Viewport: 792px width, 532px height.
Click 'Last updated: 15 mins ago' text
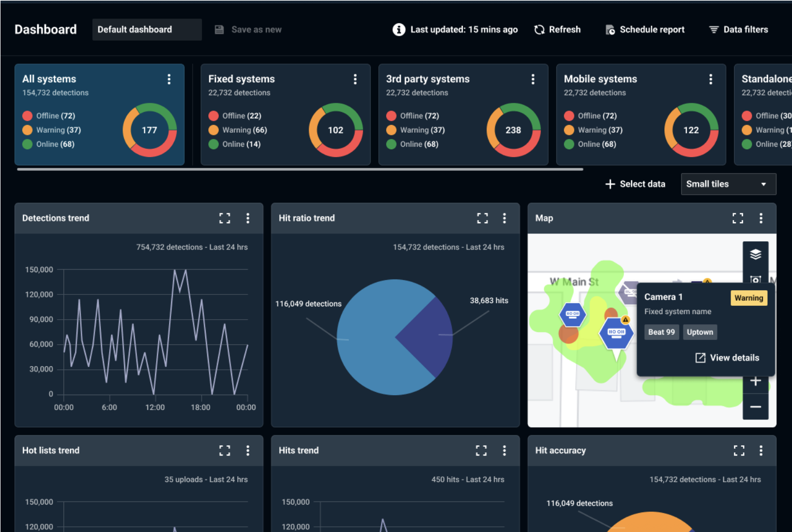pyautogui.click(x=464, y=29)
